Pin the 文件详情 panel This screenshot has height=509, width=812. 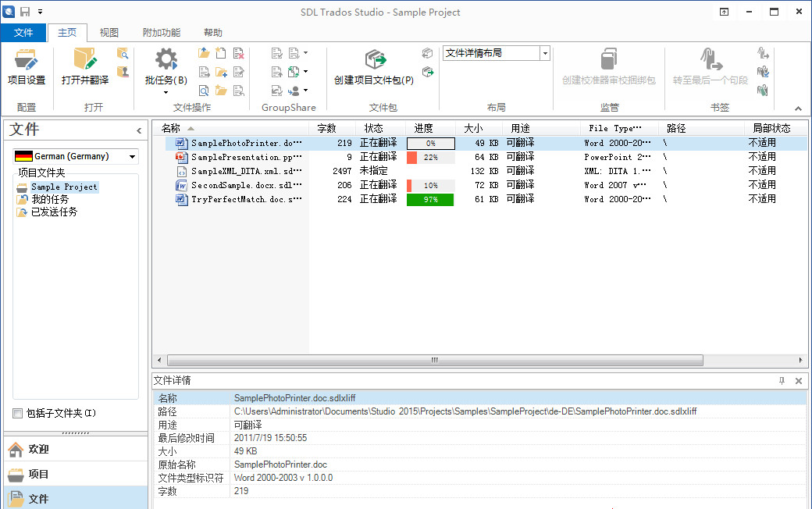pos(782,381)
